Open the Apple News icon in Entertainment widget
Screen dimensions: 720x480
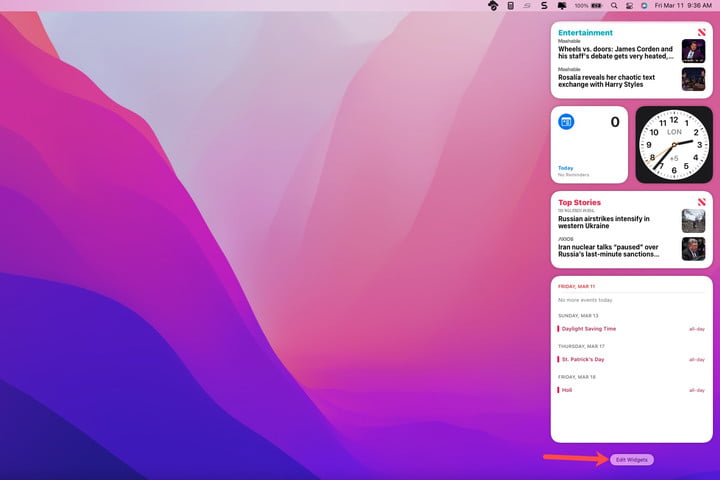click(x=701, y=32)
